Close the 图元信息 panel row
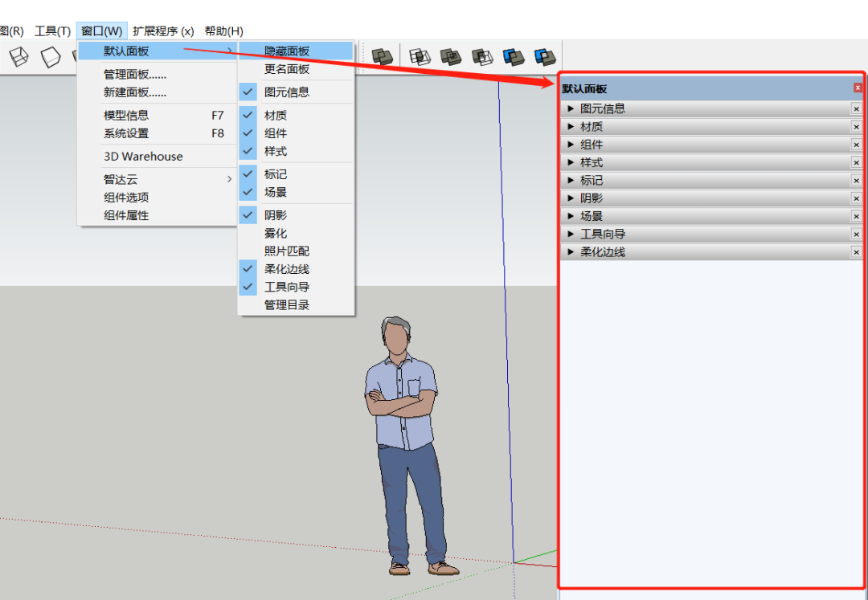 coord(857,109)
